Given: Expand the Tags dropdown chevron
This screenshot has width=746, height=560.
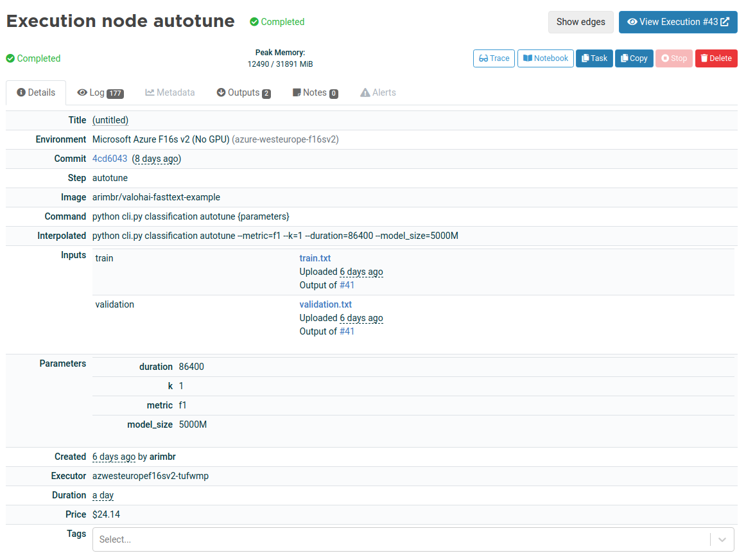Looking at the screenshot, I should pos(722,539).
